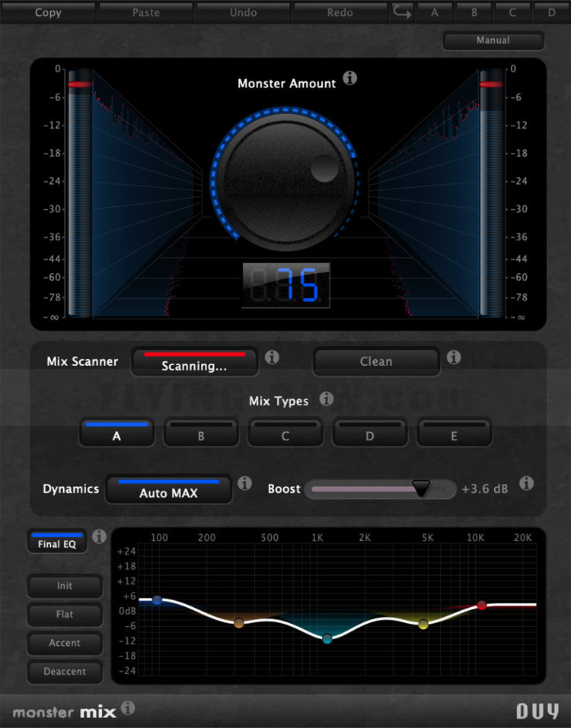This screenshot has width=571, height=728.
Task: Click the Boost slider handle
Action: [x=421, y=488]
